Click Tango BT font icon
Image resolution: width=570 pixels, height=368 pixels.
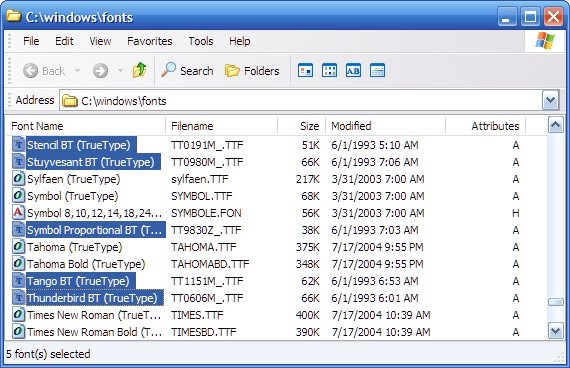[x=18, y=280]
